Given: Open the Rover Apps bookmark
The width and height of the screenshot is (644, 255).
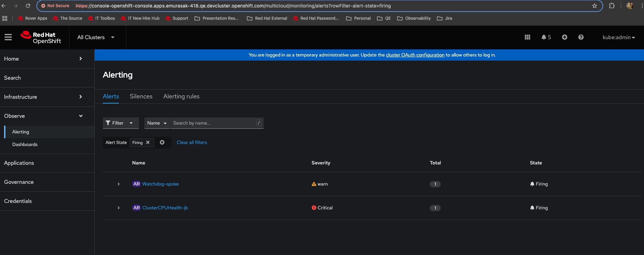Looking at the screenshot, I should (33, 18).
